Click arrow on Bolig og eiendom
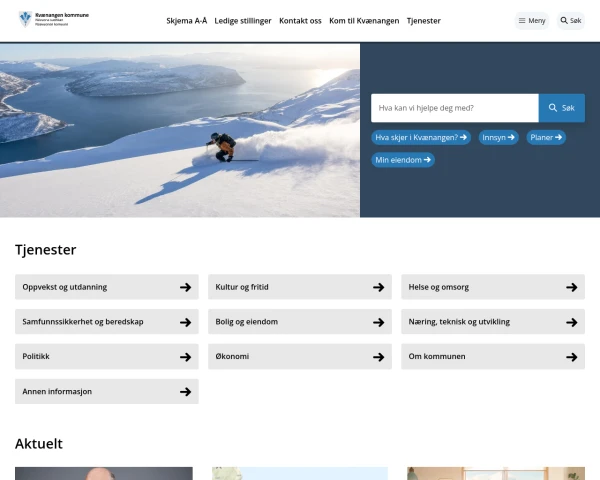600x480 pixels. [379, 322]
